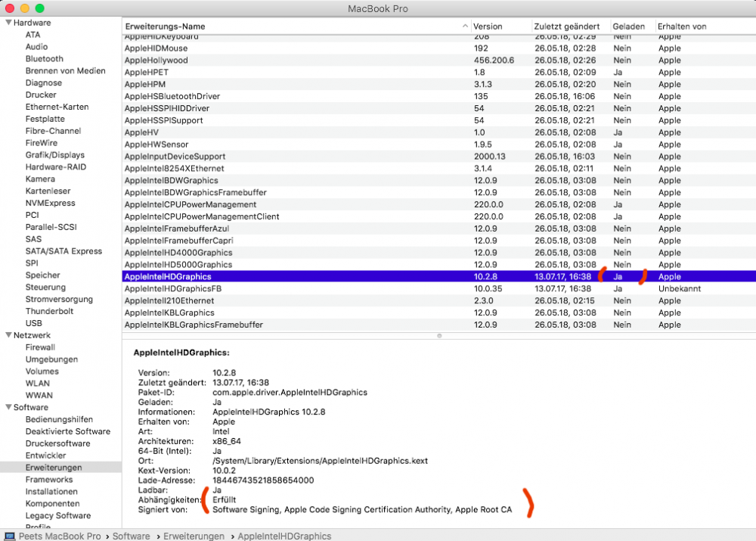The image size is (756, 541).
Task: Select Kamera in sidebar
Action: [40, 179]
